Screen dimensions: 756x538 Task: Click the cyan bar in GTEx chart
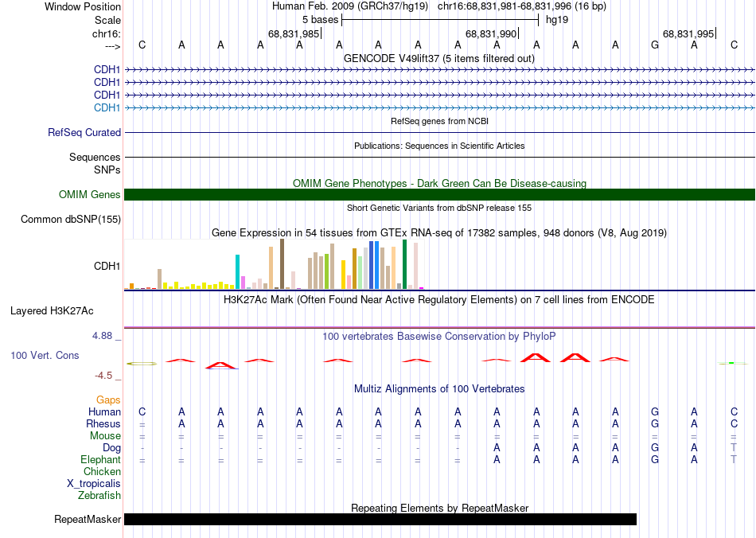click(x=238, y=271)
